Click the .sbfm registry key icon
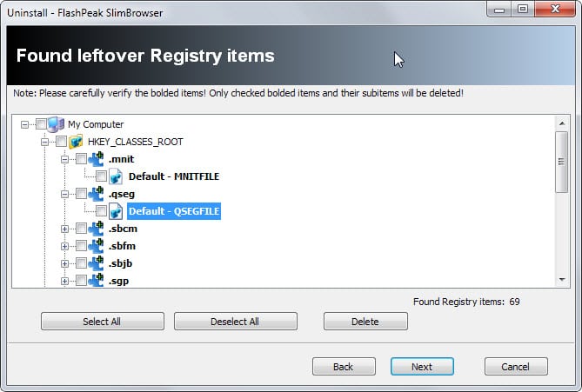The image size is (582, 392). click(x=97, y=246)
